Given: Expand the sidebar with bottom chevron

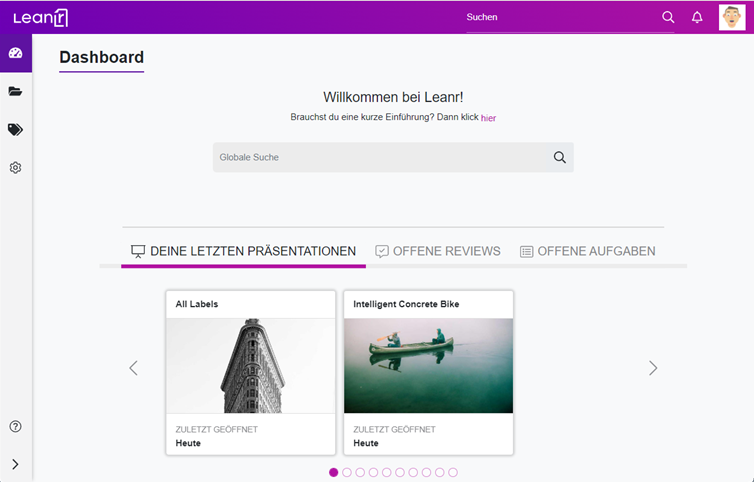Looking at the screenshot, I should 15,464.
